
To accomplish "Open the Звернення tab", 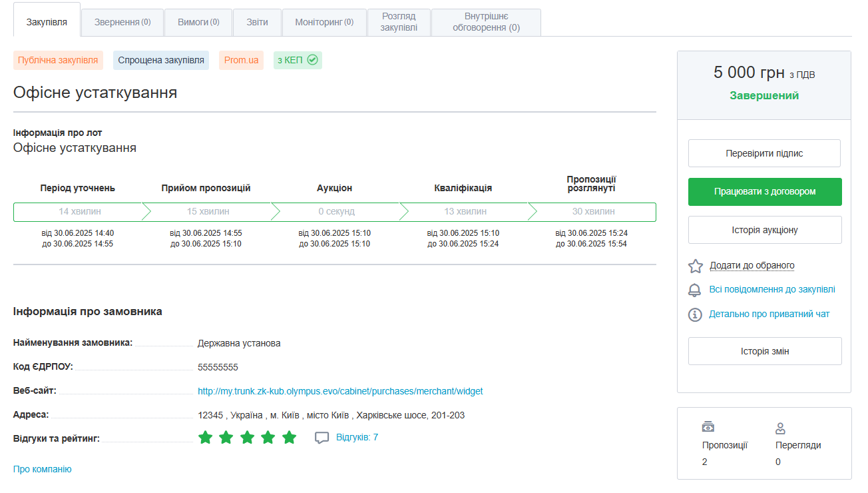I will pyautogui.click(x=122, y=22).
